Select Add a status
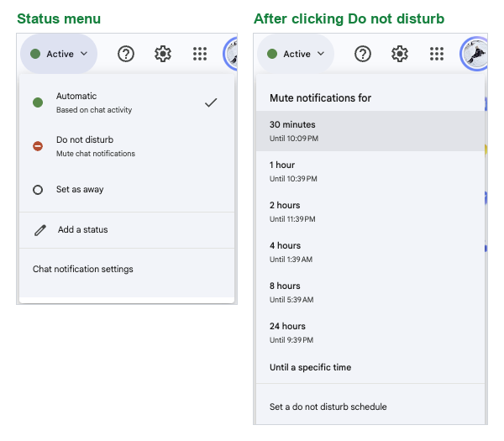The width and height of the screenshot is (504, 441). pyautogui.click(x=127, y=230)
